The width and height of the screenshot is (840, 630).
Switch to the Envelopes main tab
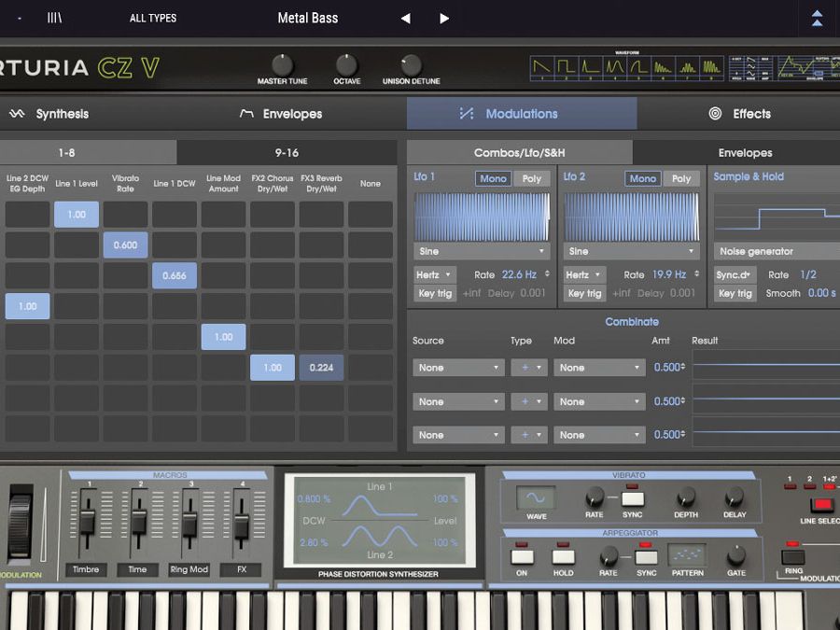(x=281, y=114)
